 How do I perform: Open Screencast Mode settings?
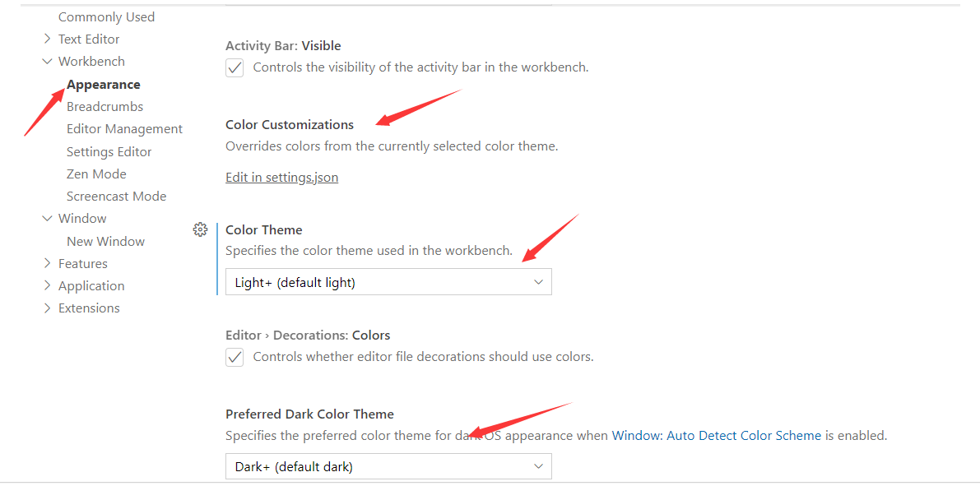point(116,196)
